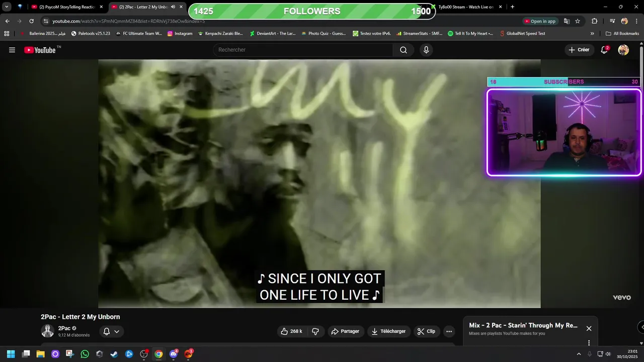Start voice search with the microphone icon
This screenshot has height=362, width=644.
426,50
